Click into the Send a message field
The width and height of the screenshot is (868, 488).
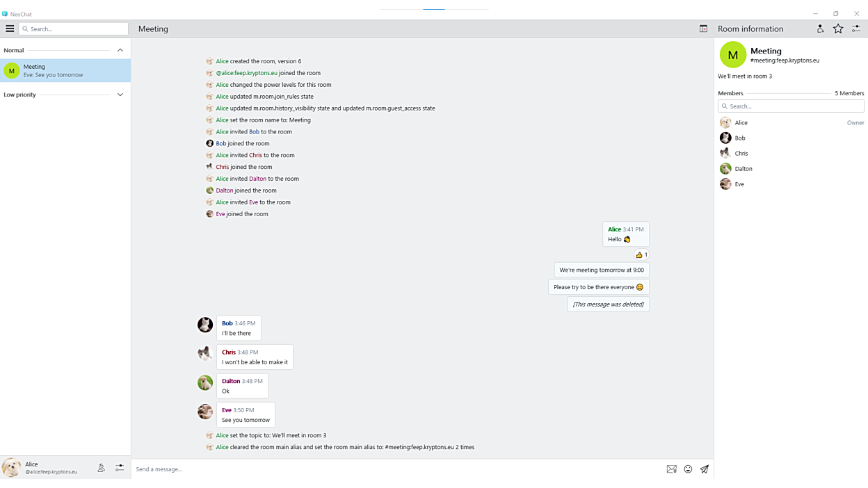(396, 469)
